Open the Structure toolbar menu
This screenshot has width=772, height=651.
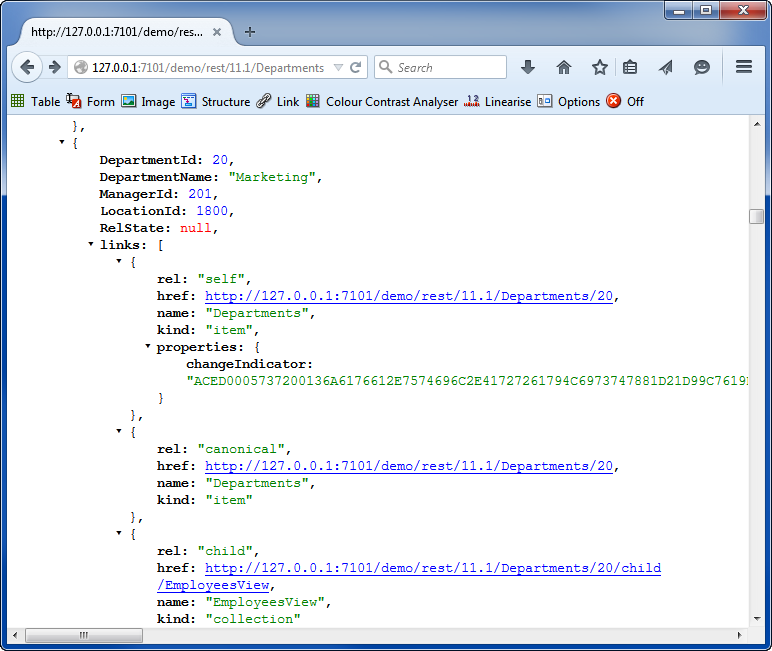pos(216,101)
